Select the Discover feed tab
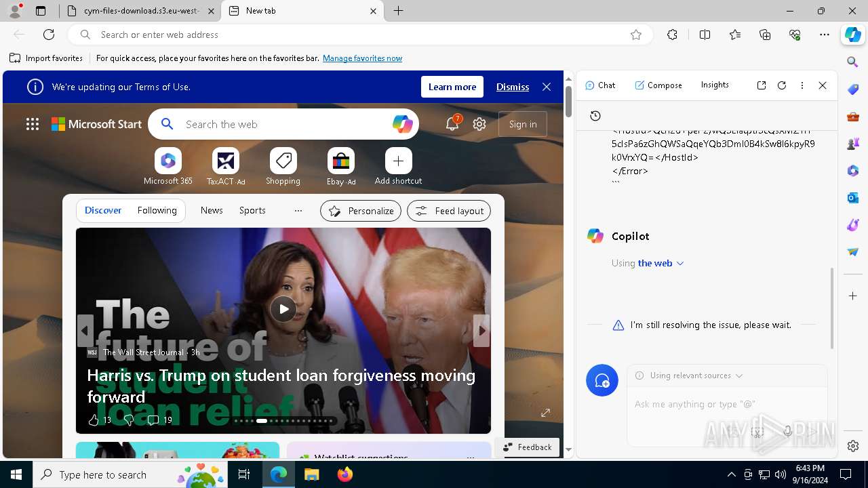Viewport: 868px width, 488px height. pyautogui.click(x=103, y=210)
